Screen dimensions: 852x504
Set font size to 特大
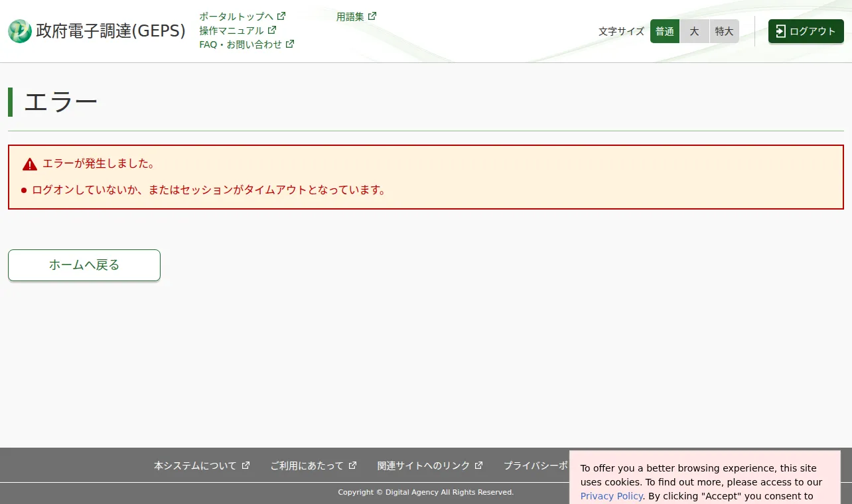(725, 31)
